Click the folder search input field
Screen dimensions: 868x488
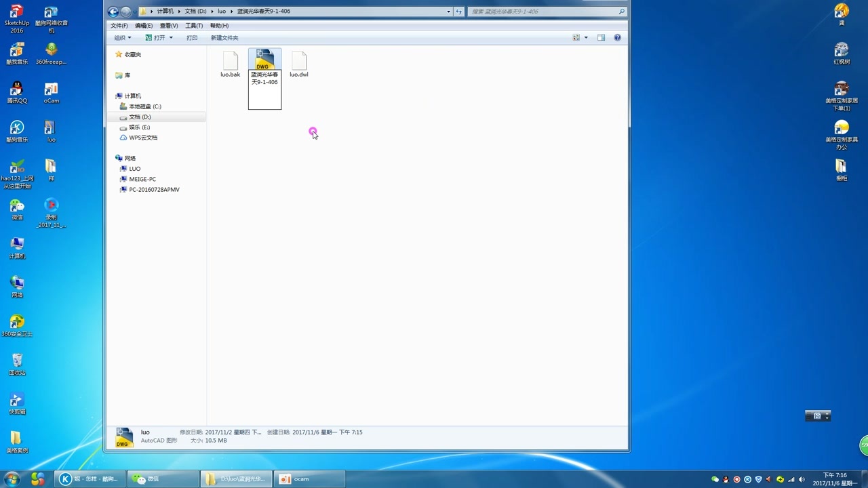click(542, 12)
